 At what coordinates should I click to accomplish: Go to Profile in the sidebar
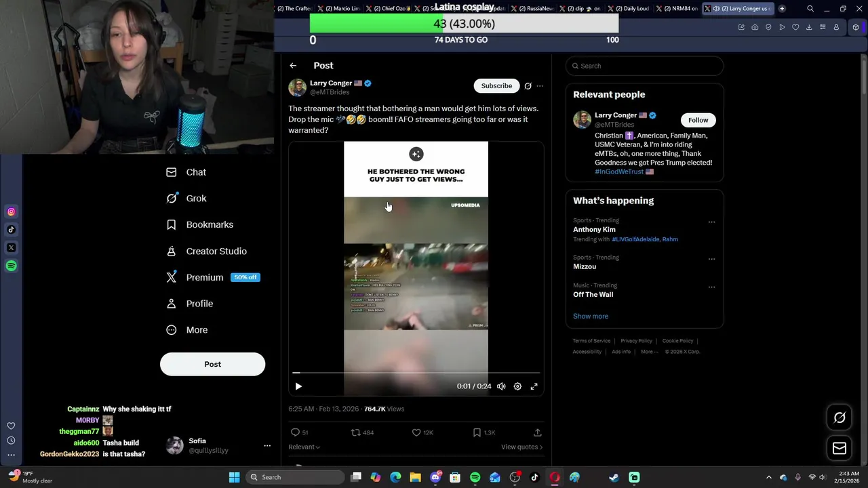pyautogui.click(x=190, y=304)
